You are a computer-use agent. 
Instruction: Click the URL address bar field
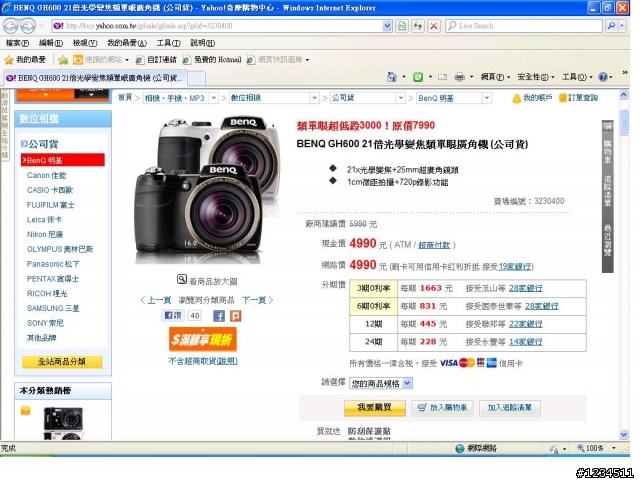click(x=218, y=26)
